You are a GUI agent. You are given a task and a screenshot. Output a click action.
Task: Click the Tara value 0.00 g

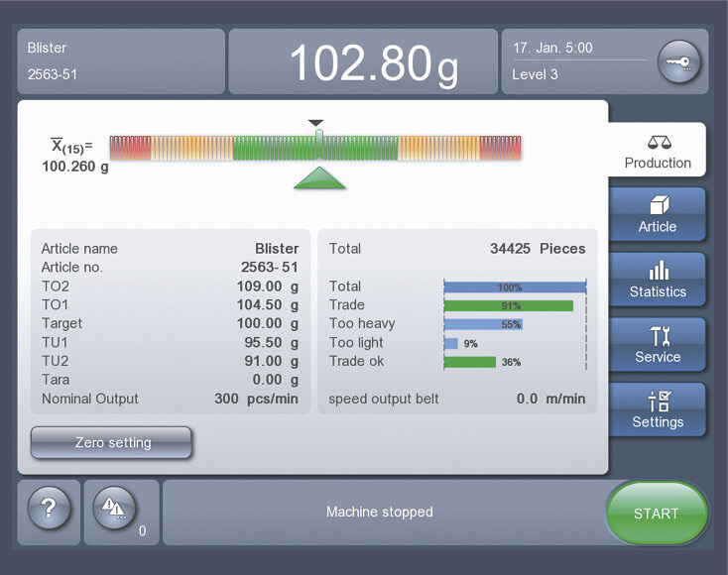[276, 380]
